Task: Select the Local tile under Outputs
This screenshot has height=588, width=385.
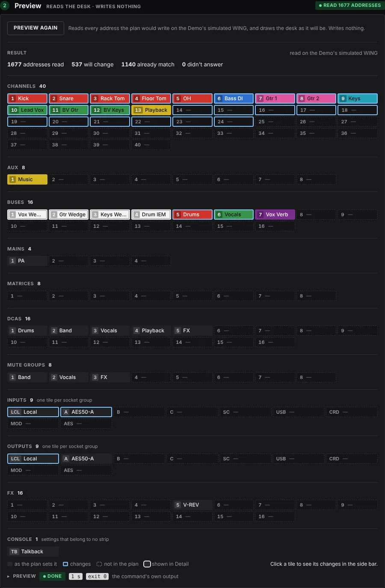Action: [x=33, y=459]
